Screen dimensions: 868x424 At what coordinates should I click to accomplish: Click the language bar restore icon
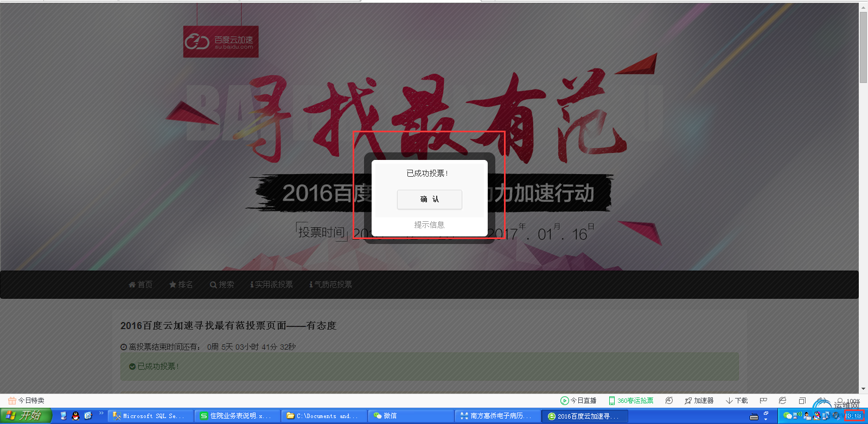(766, 413)
